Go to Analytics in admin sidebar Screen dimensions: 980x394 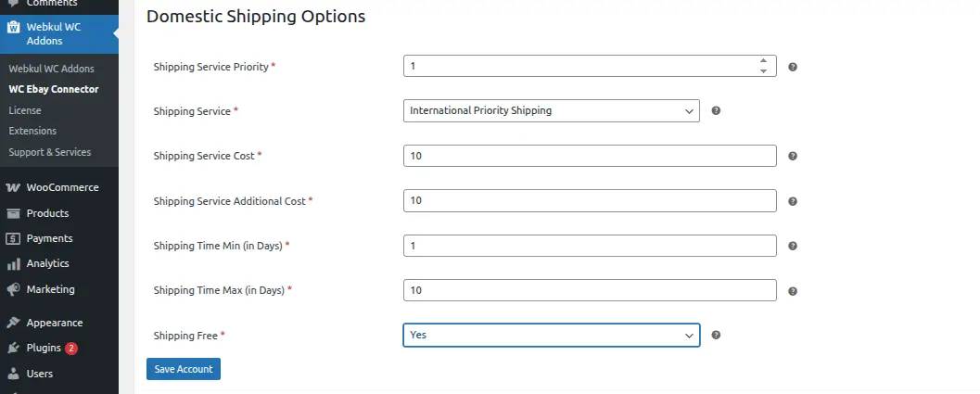point(46,263)
